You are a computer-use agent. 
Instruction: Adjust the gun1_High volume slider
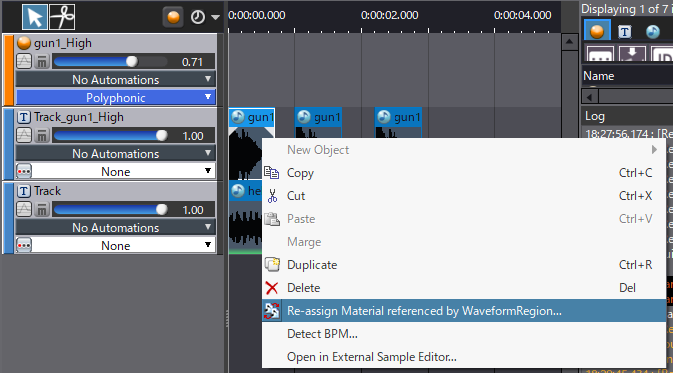coord(110,62)
